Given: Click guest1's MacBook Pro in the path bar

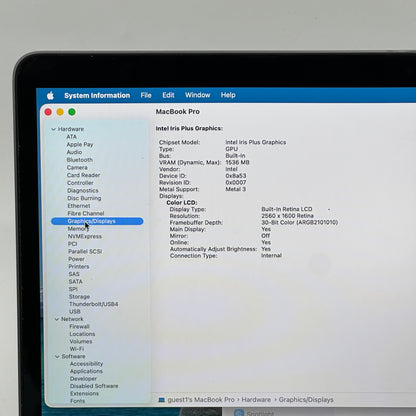Looking at the screenshot, I should (x=201, y=400).
